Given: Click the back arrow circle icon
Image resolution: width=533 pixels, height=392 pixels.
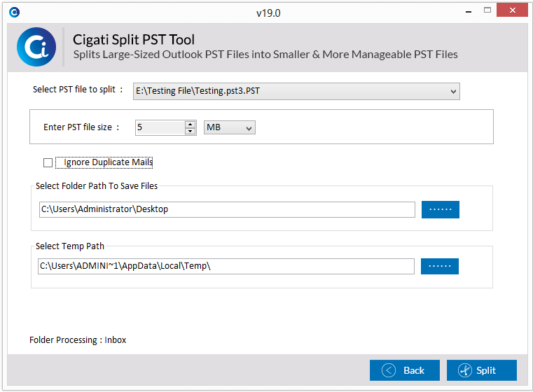Looking at the screenshot, I should pos(389,370).
